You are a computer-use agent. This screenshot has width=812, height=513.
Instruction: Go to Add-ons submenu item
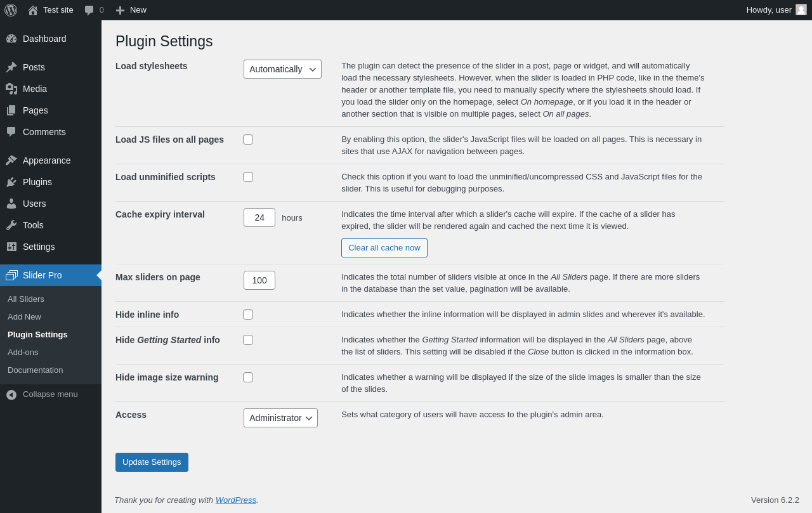pyautogui.click(x=23, y=353)
